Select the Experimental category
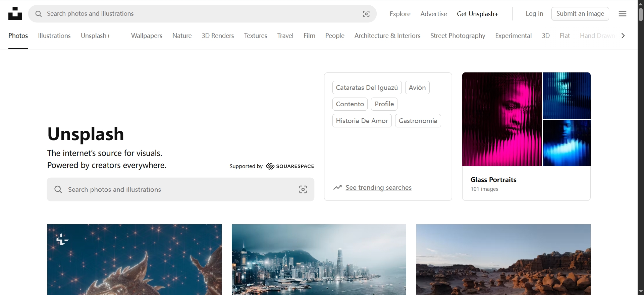The width and height of the screenshot is (644, 295). 514,36
